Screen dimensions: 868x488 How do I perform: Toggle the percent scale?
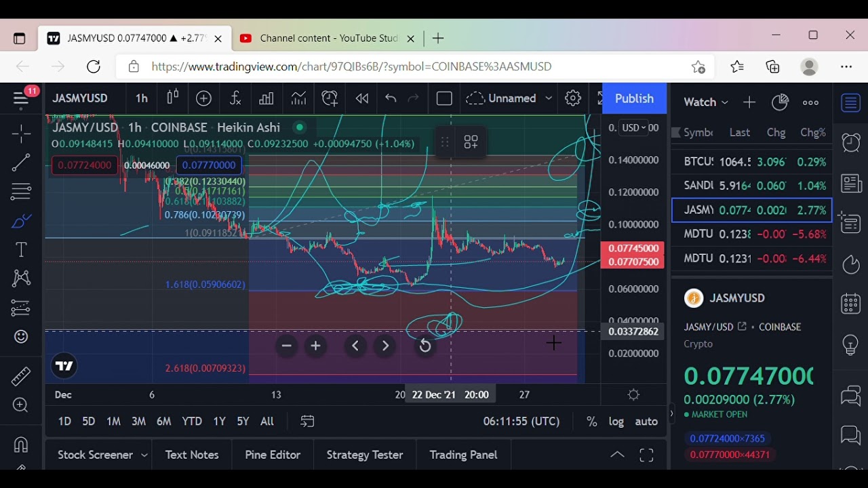(x=592, y=422)
